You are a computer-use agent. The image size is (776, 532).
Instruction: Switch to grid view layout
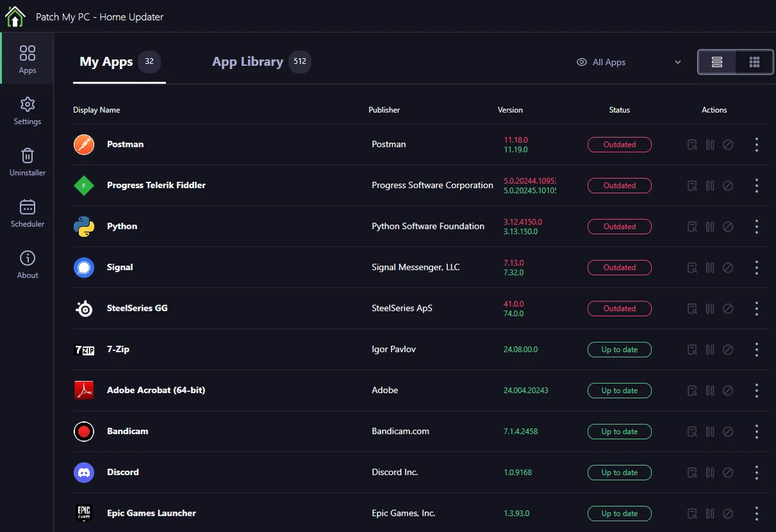coord(754,62)
